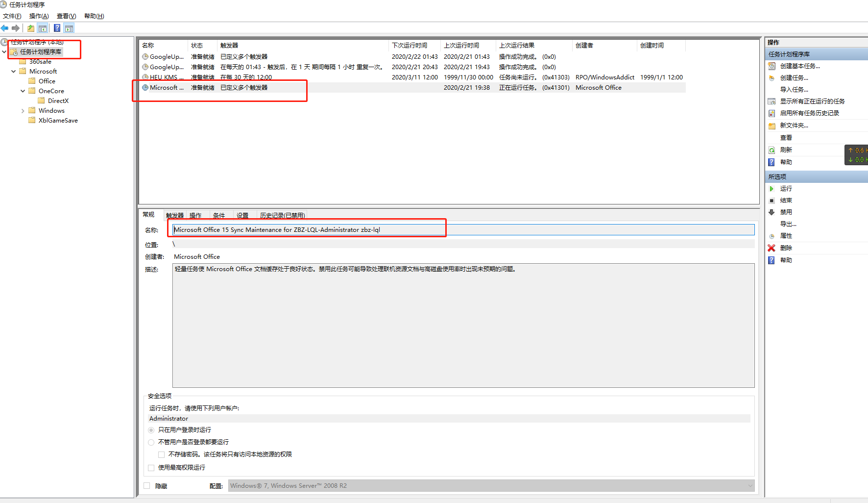
Task: Click the green 运行 play icon
Action: coord(772,189)
